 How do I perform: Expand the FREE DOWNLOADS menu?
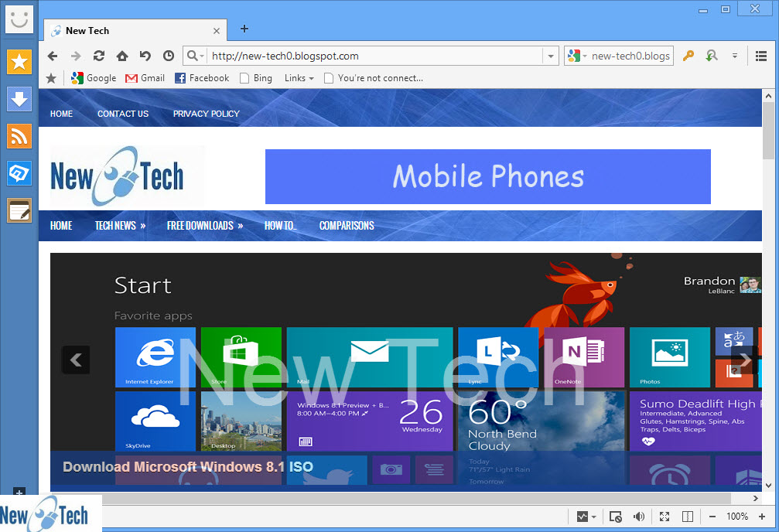pyautogui.click(x=205, y=226)
